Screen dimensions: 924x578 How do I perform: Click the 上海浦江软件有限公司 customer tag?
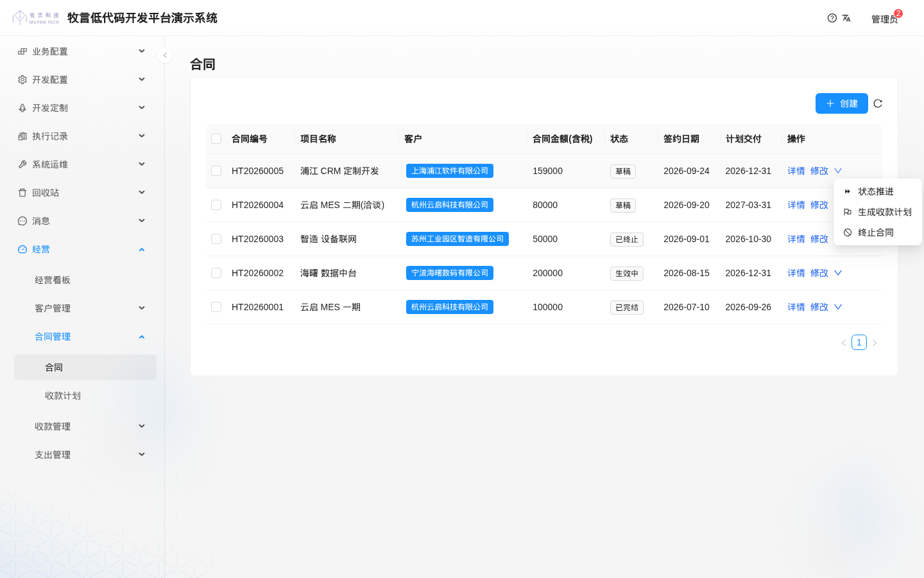450,171
